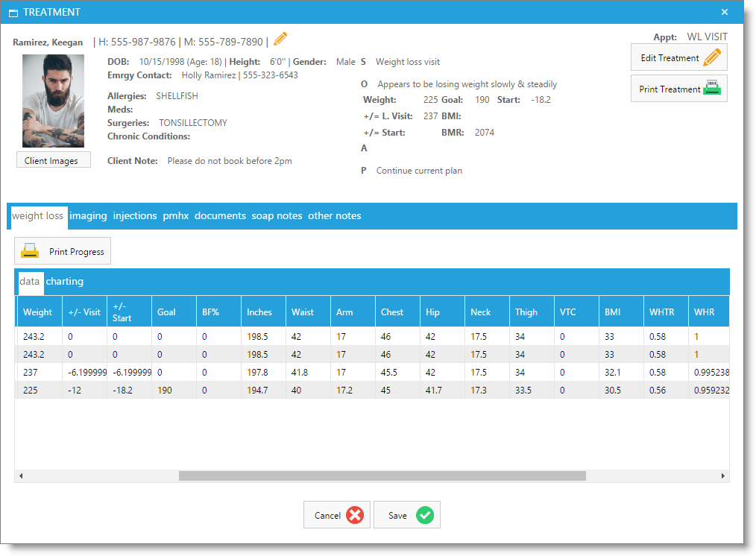Click the pencil icon beside phone numbers
This screenshot has height=556, width=756.
click(x=280, y=40)
